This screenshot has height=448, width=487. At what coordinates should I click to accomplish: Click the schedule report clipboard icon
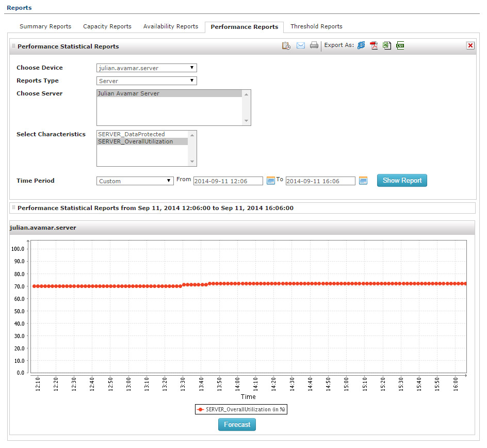[x=286, y=45]
